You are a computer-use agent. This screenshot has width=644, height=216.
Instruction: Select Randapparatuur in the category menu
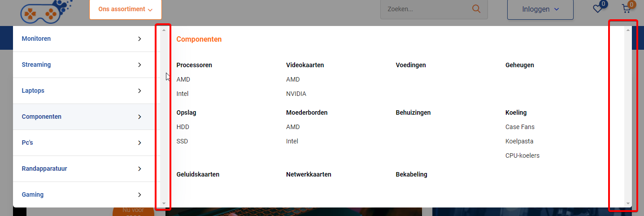[44, 168]
